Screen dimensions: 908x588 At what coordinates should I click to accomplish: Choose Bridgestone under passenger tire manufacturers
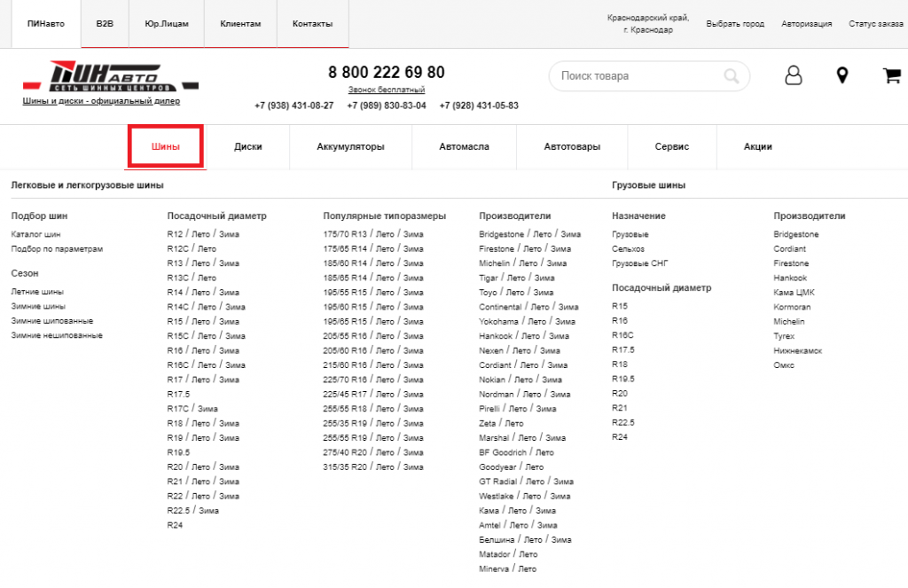tap(501, 234)
